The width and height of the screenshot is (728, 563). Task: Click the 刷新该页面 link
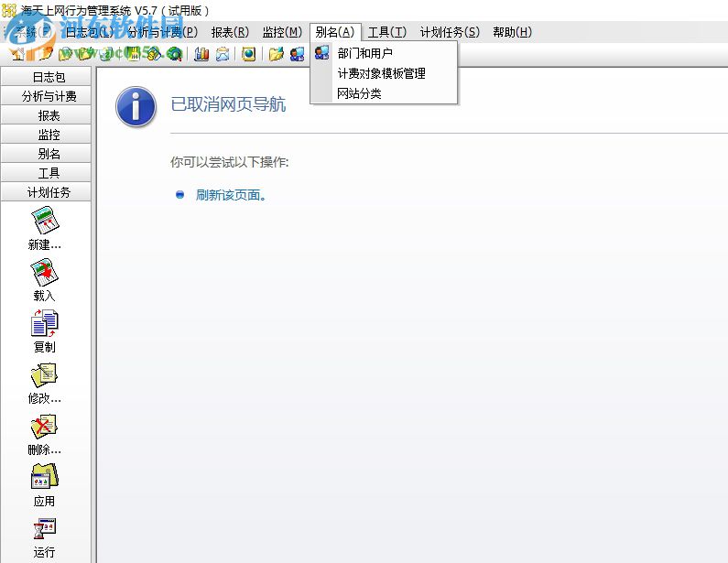231,195
